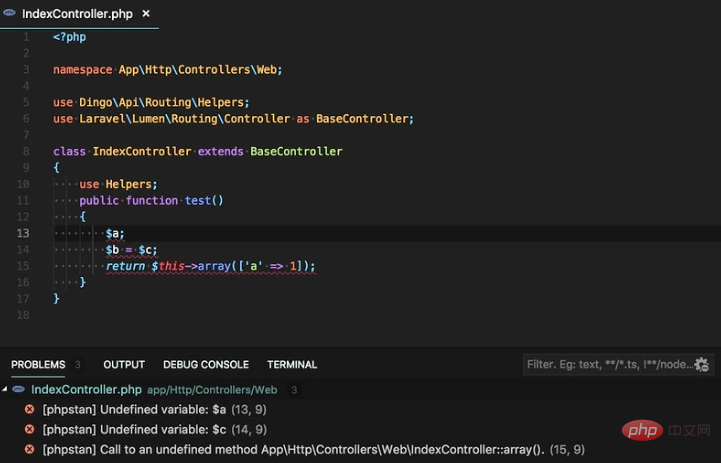
Task: Open the DEBUG CONSOLE tab
Action: tap(206, 365)
